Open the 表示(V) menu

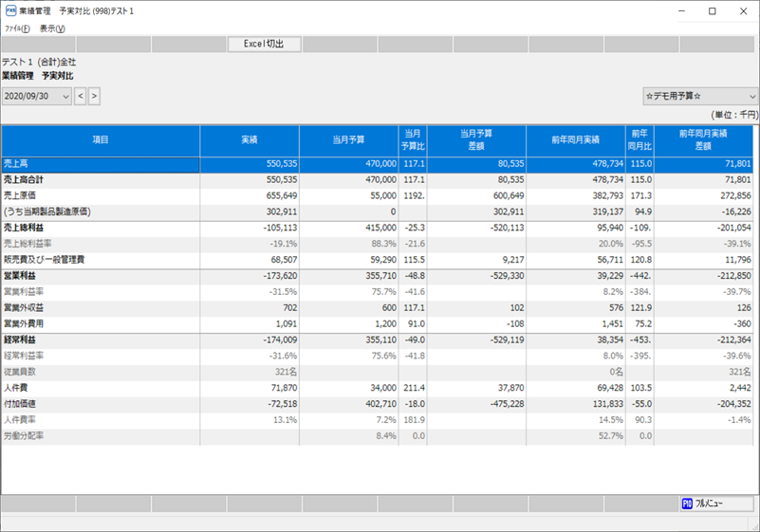(x=52, y=28)
